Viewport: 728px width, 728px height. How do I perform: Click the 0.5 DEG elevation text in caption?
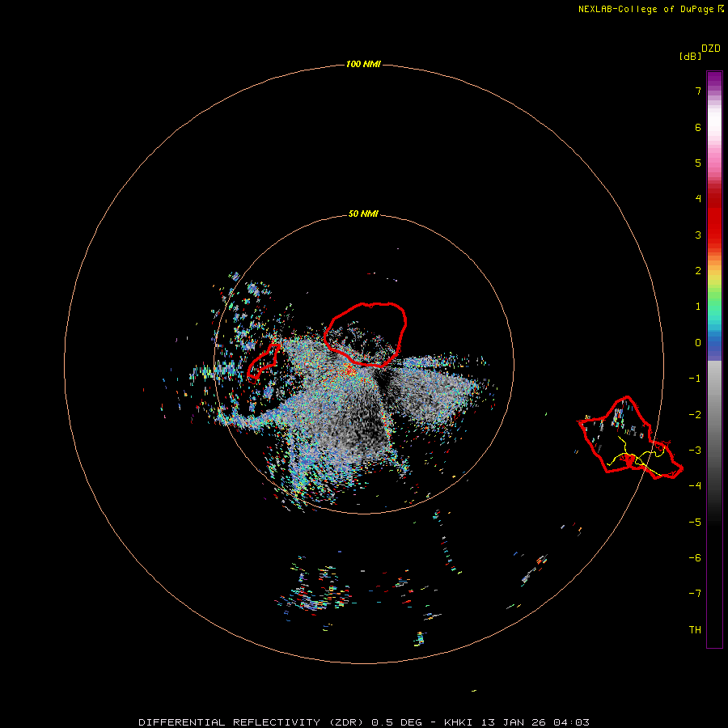click(x=396, y=722)
